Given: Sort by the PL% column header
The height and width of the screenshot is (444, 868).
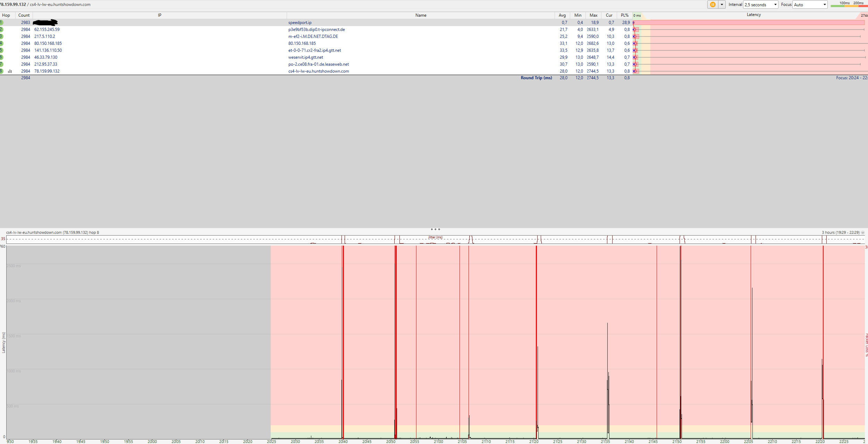Looking at the screenshot, I should 625,15.
